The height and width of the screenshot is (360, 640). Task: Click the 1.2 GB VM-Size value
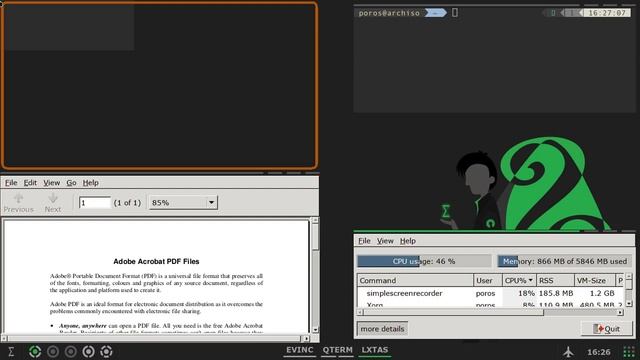coord(602,293)
